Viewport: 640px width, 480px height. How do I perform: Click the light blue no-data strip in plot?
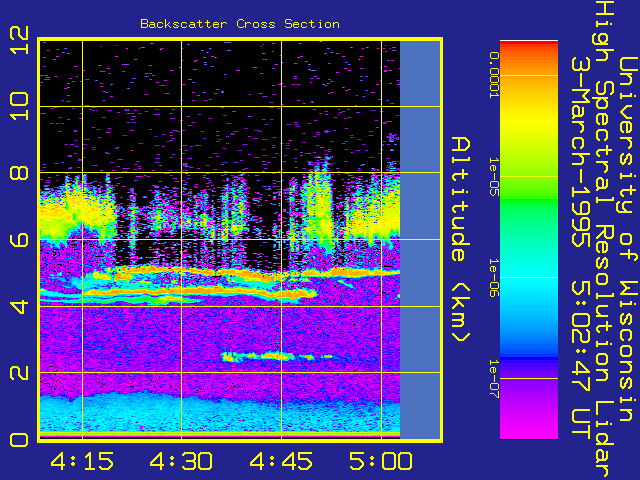point(420,240)
